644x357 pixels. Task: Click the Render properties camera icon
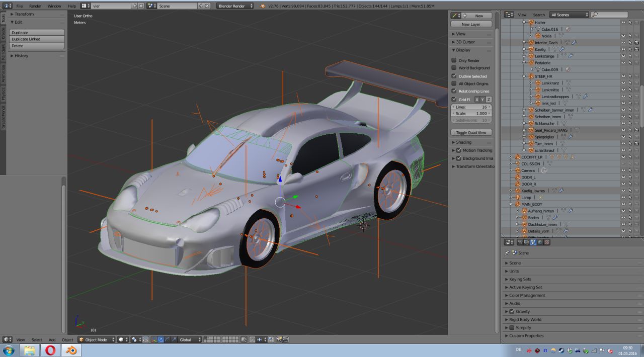520,242
